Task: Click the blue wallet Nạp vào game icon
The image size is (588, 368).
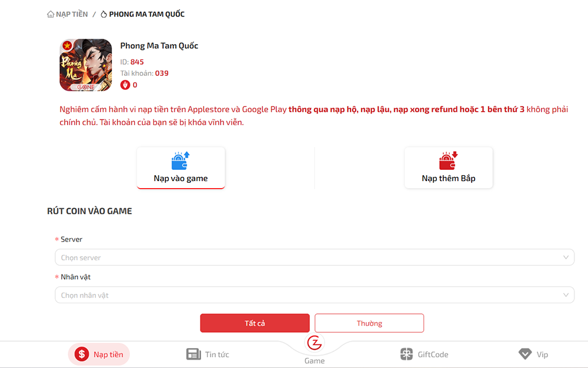Action: click(181, 160)
